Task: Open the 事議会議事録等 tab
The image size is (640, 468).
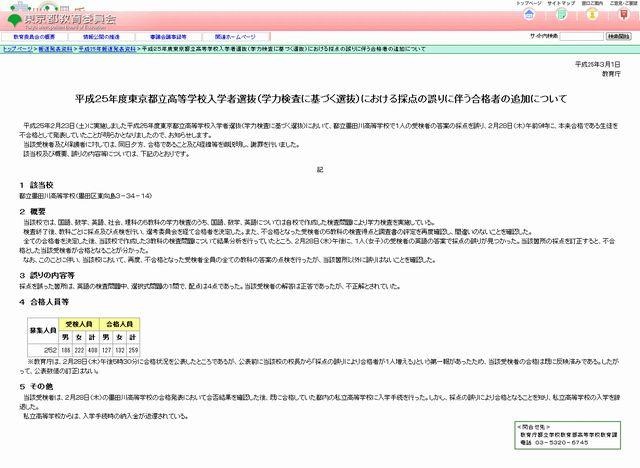Action: (x=178, y=37)
